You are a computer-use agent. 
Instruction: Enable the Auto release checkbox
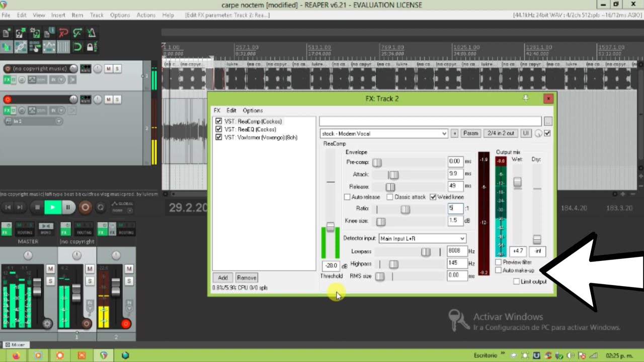pyautogui.click(x=347, y=197)
